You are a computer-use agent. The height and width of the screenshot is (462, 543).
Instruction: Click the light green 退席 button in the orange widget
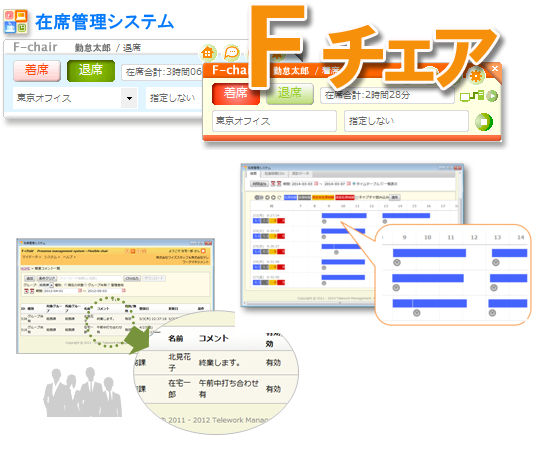click(290, 94)
